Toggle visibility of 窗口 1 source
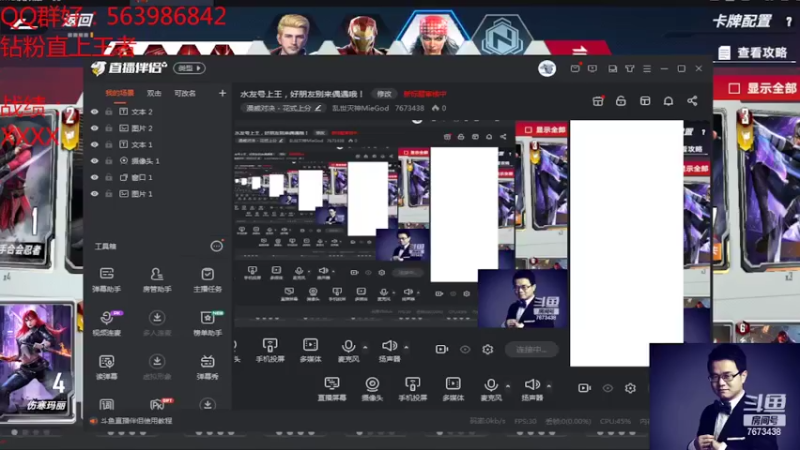This screenshot has height=450, width=800. [94, 177]
